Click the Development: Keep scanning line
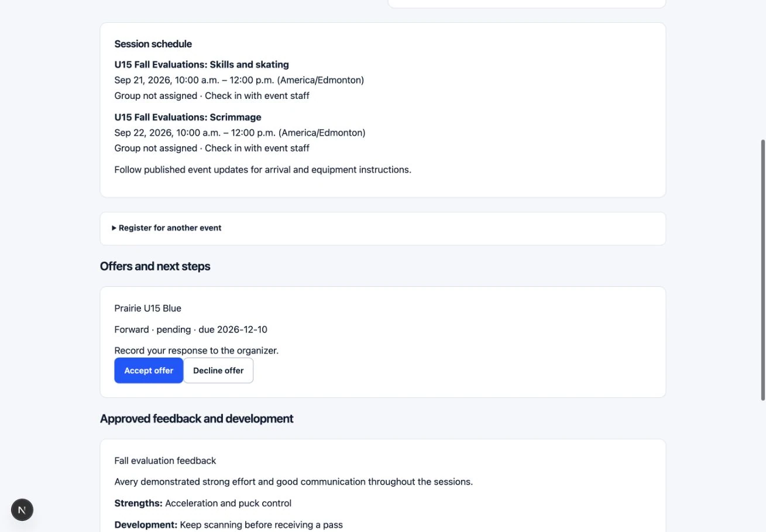 click(229, 525)
